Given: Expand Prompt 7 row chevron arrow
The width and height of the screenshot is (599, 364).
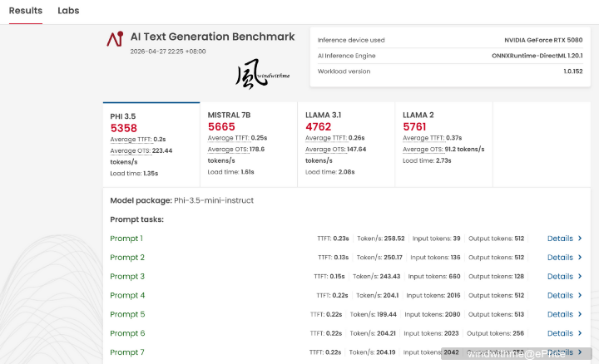Looking at the screenshot, I should tap(580, 352).
